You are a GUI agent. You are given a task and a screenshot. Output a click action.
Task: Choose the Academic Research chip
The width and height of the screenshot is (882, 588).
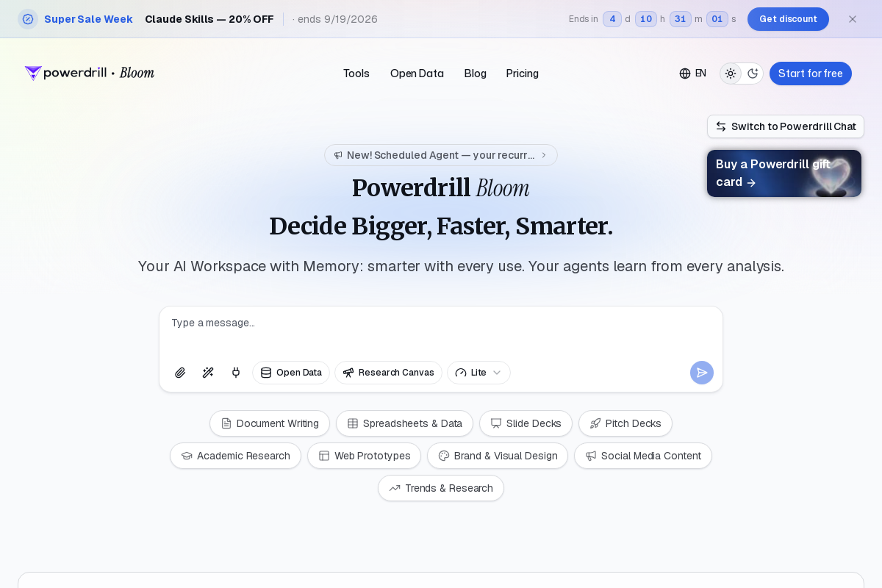click(x=235, y=456)
